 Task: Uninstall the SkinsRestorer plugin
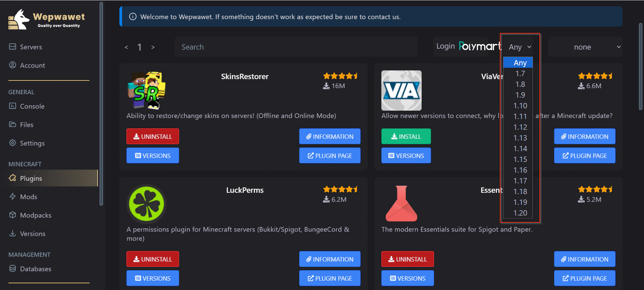coord(153,136)
